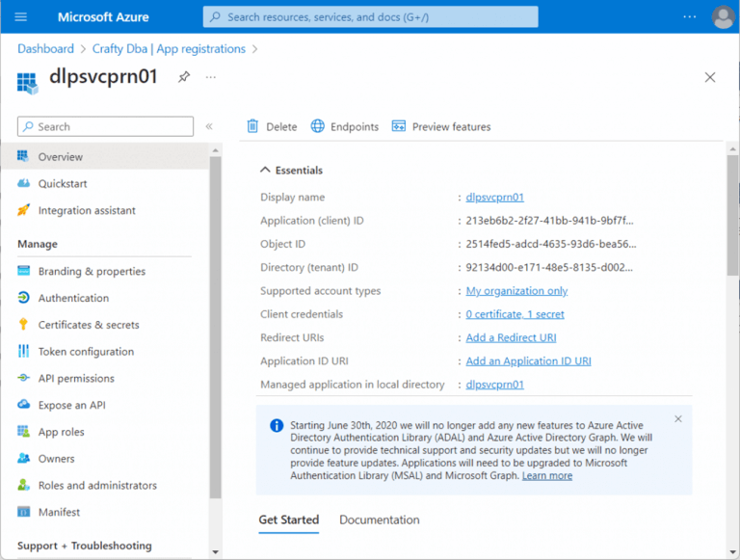
Task: Click the Endpoints globe icon
Action: click(318, 126)
